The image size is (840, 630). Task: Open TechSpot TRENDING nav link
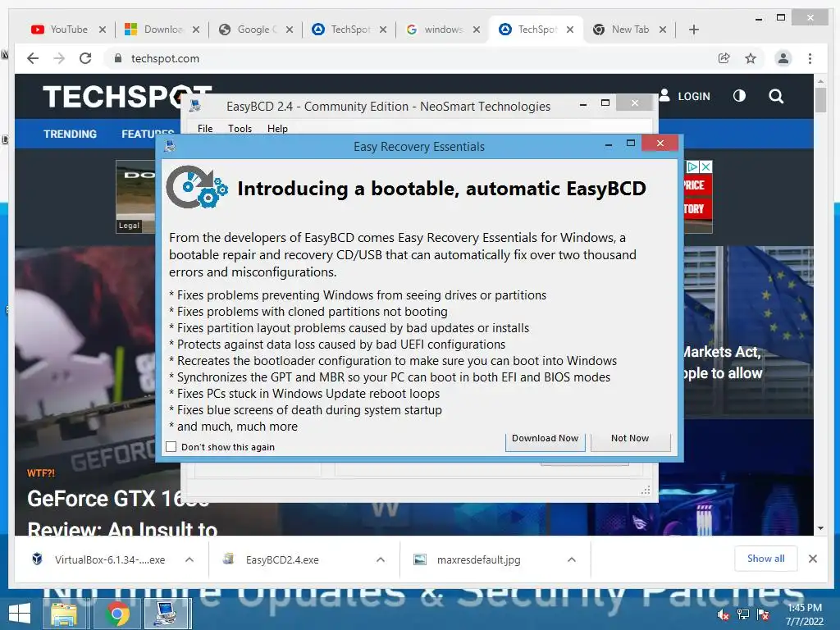71,134
